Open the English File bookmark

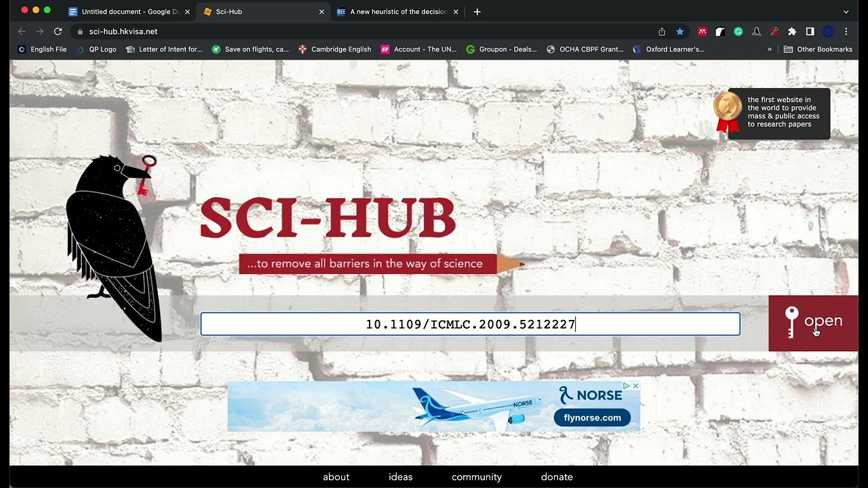point(42,49)
